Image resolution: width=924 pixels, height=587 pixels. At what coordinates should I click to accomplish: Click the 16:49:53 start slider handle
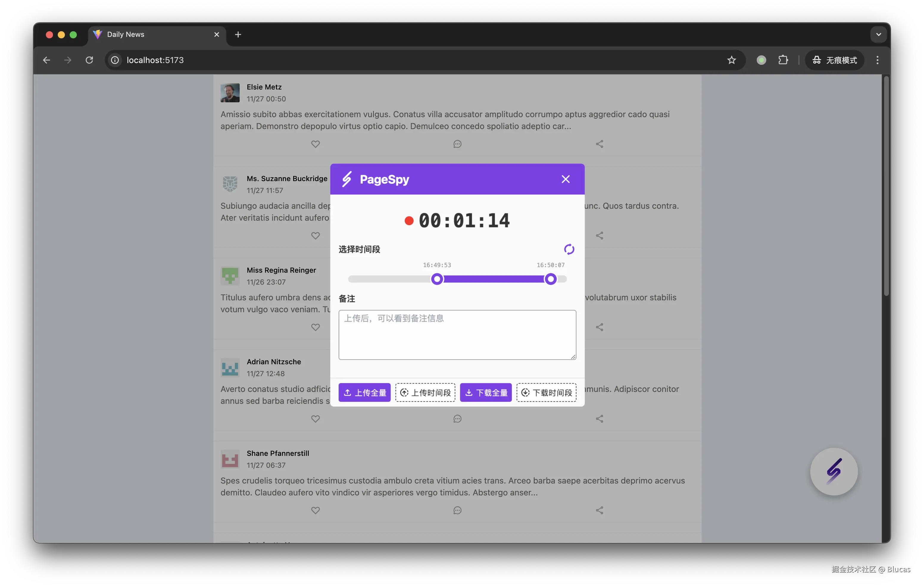click(x=437, y=279)
